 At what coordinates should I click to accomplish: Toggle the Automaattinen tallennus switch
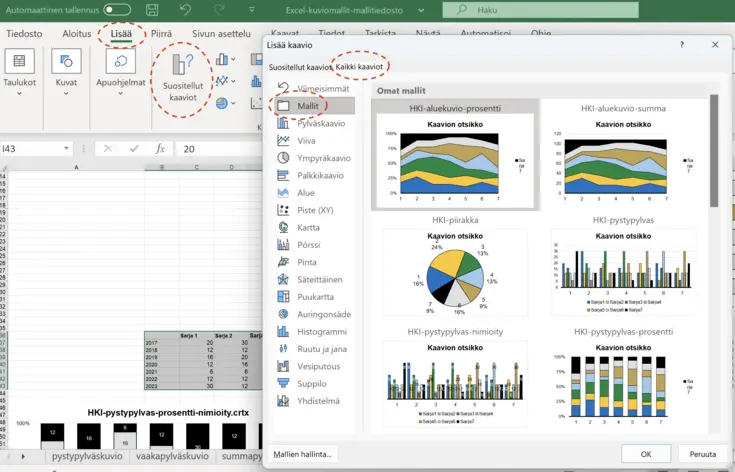(x=117, y=9)
